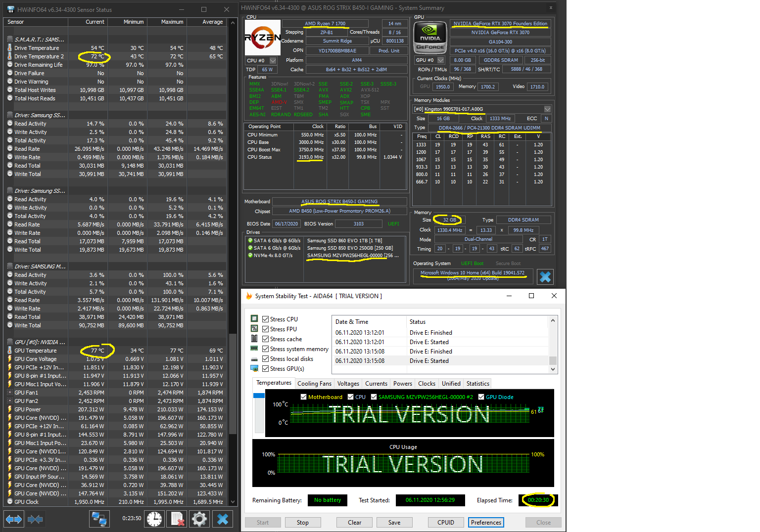This screenshot has height=532, width=760.
Task: Uncheck the Stress CPU checkbox
Action: (266, 319)
